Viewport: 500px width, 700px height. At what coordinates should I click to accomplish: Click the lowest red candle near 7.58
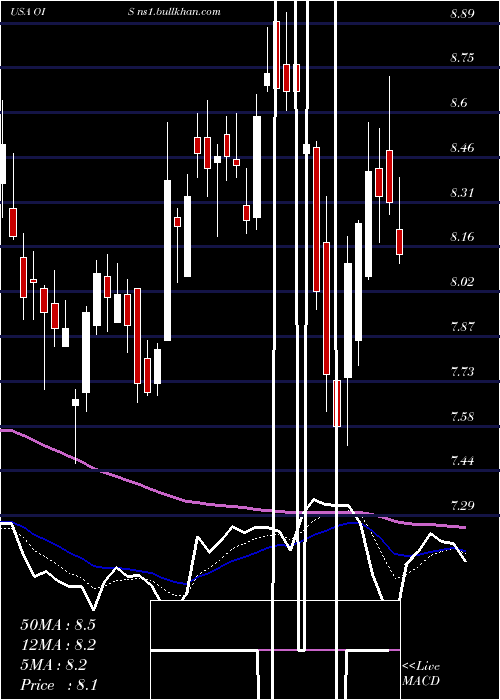(x=337, y=403)
